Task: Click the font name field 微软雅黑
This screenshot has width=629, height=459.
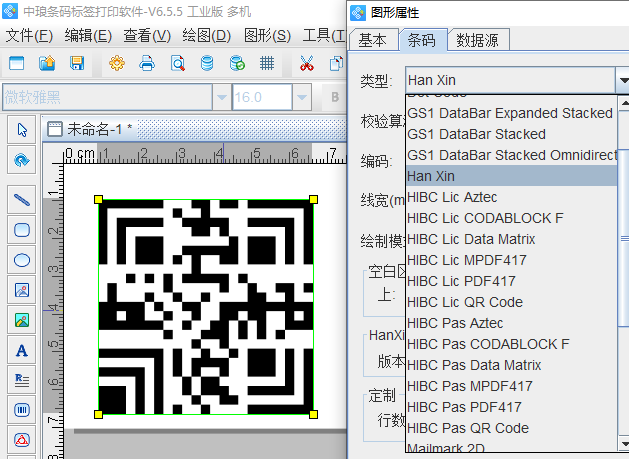Action: 108,97
